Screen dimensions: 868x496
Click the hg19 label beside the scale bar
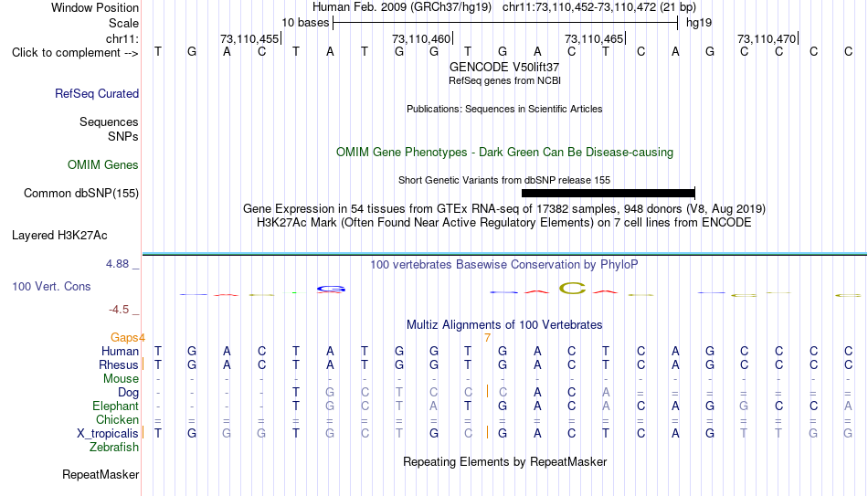(x=699, y=23)
